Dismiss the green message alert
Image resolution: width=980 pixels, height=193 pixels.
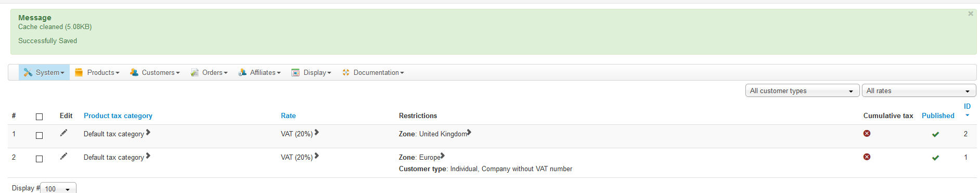[x=970, y=14]
